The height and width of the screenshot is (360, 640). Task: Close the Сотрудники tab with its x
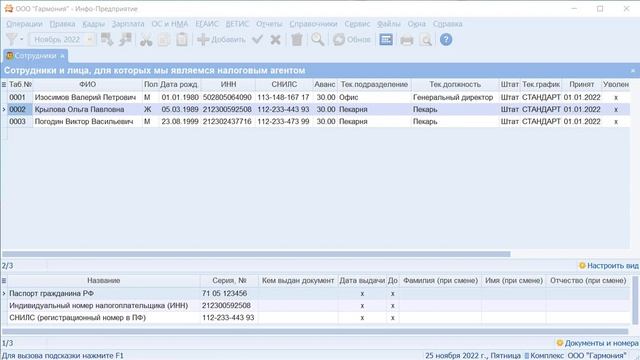point(62,56)
